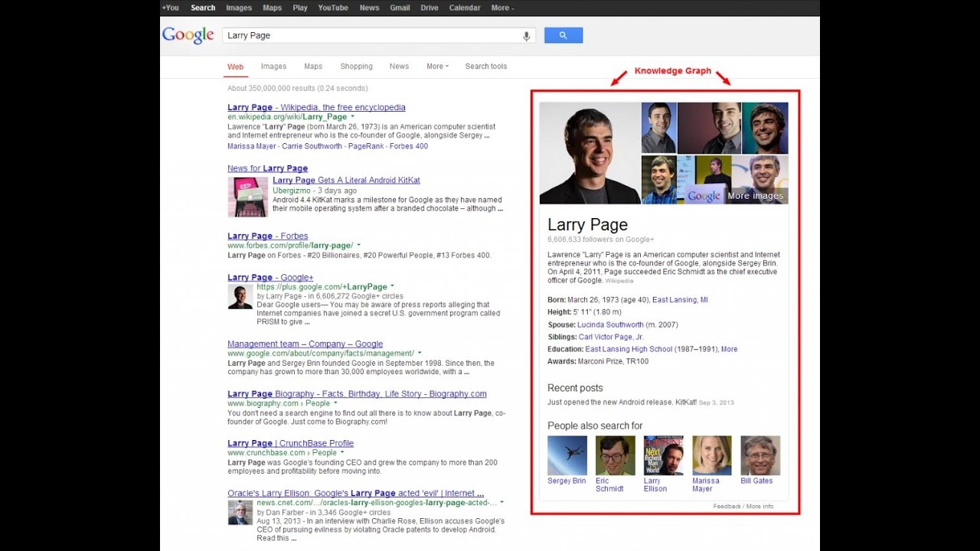Open the Larry Page - Forbes result link
Screen dimensions: 980x551
267,236
